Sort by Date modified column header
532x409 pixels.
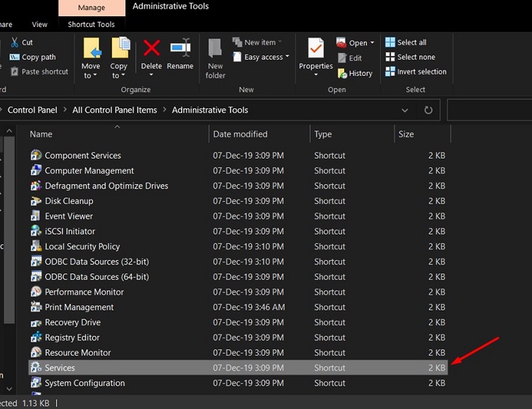(x=240, y=134)
